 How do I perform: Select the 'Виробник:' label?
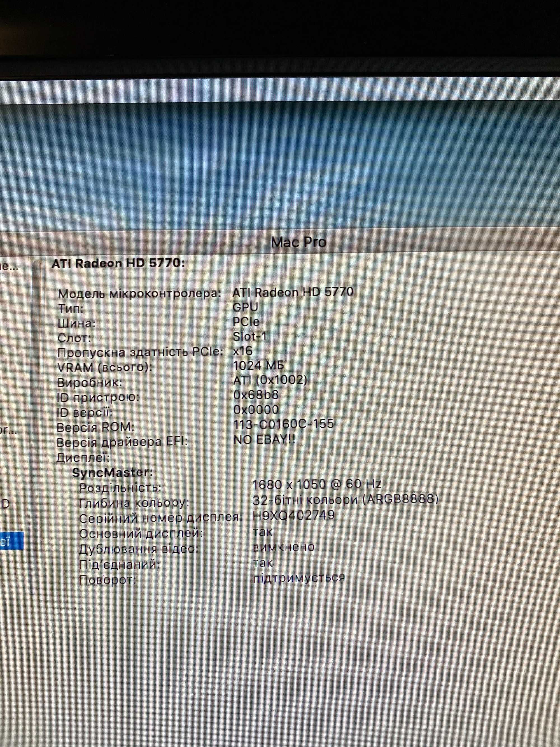point(89,383)
